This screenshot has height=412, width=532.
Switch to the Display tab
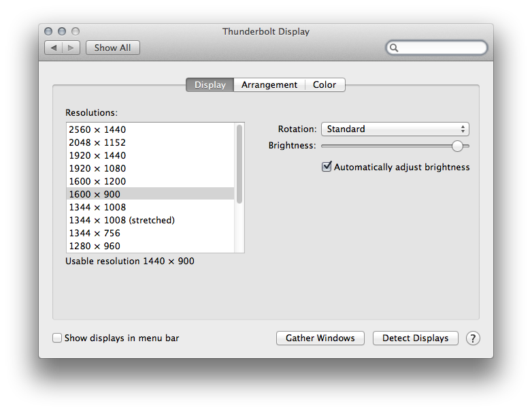pos(210,85)
